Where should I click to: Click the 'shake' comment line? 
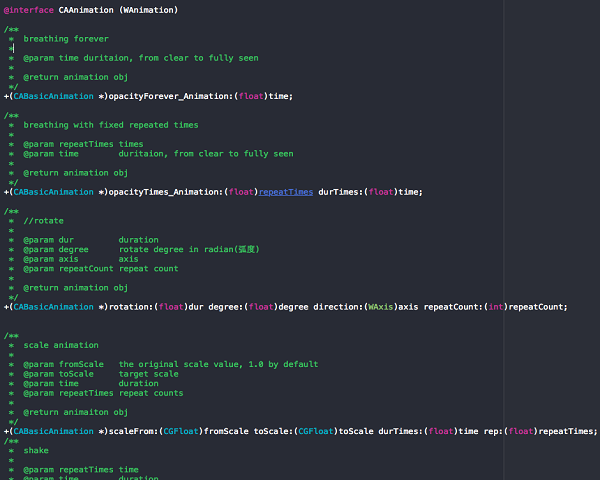[36, 450]
